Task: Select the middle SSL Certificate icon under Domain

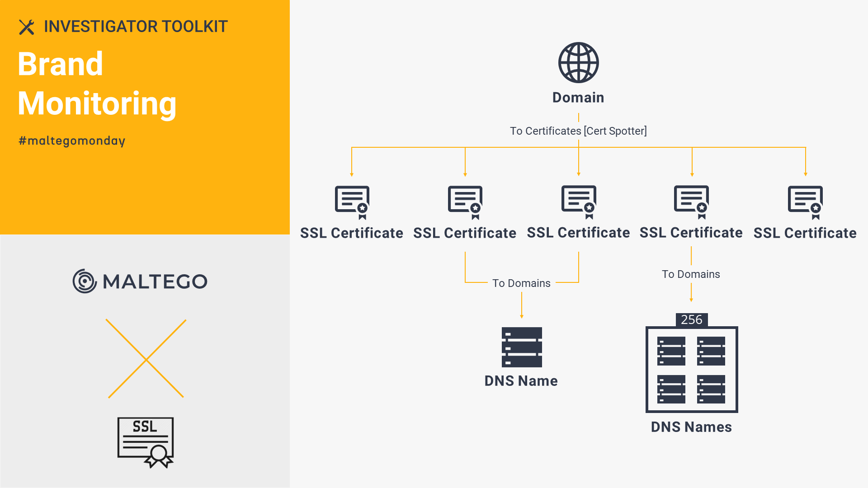Action: click(x=579, y=202)
